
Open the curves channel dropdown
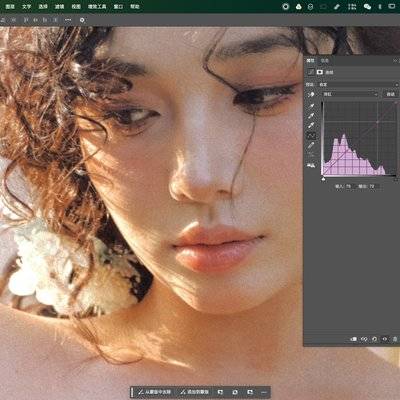click(x=350, y=94)
